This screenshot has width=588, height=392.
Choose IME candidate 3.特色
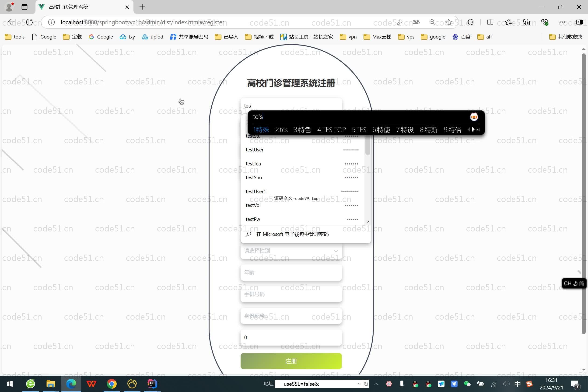coord(302,130)
